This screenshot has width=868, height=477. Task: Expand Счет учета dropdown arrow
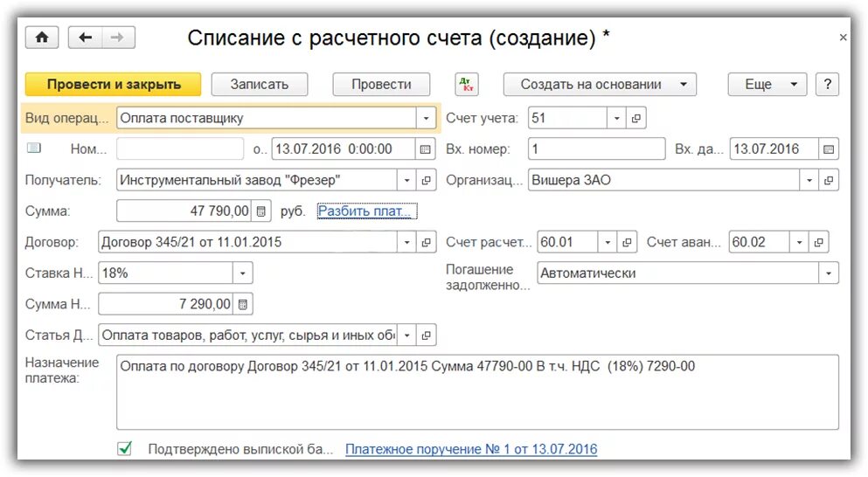click(616, 119)
